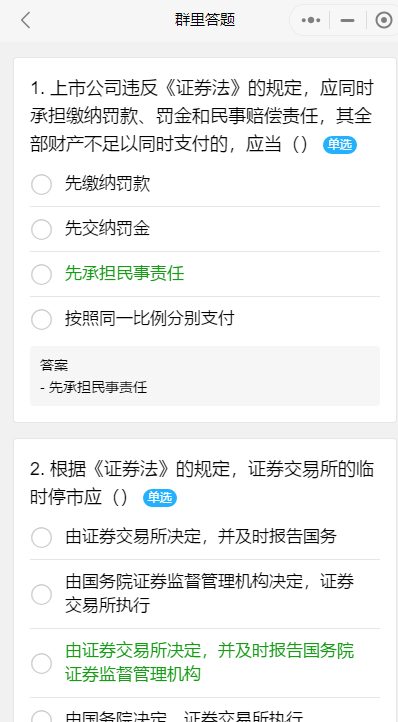This screenshot has height=722, width=398.
Task: Click the 单选 badge on question 1
Action: coord(340,145)
